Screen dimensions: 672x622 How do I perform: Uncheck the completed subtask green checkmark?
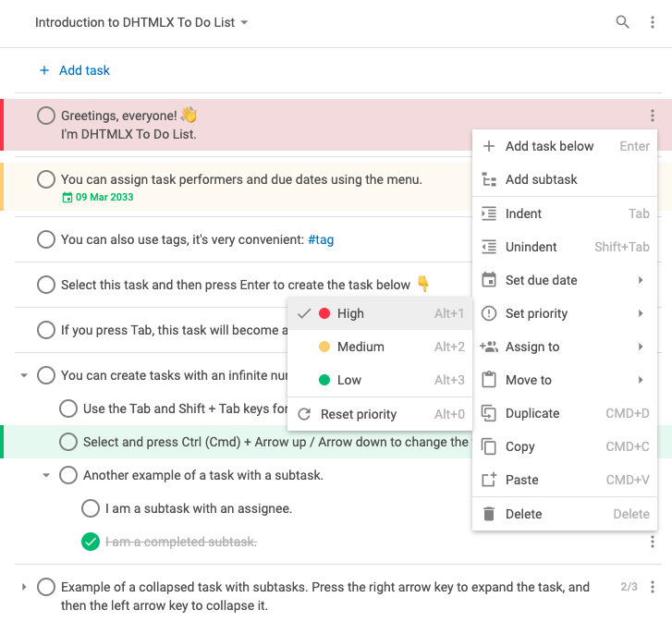coord(91,542)
